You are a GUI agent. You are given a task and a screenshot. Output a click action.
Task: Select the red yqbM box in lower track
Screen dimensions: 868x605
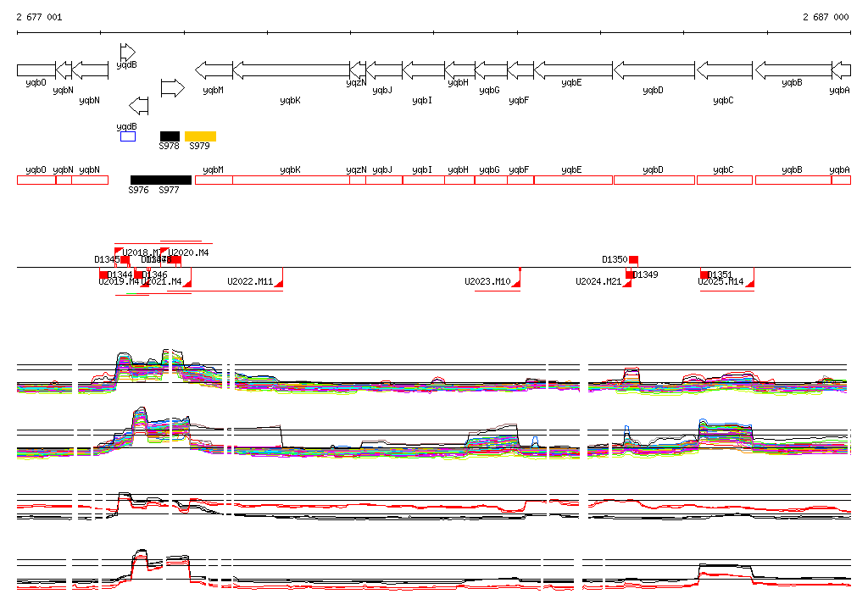[x=214, y=180]
